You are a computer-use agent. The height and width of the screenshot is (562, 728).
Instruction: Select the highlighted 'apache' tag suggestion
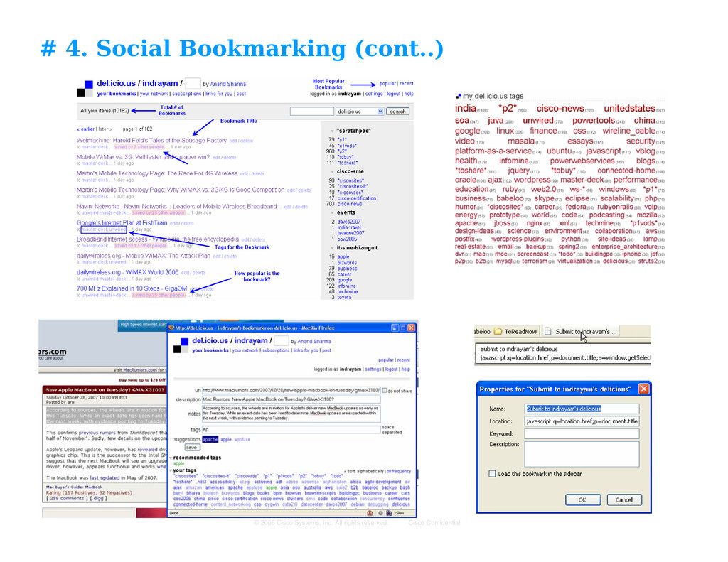click(x=210, y=439)
